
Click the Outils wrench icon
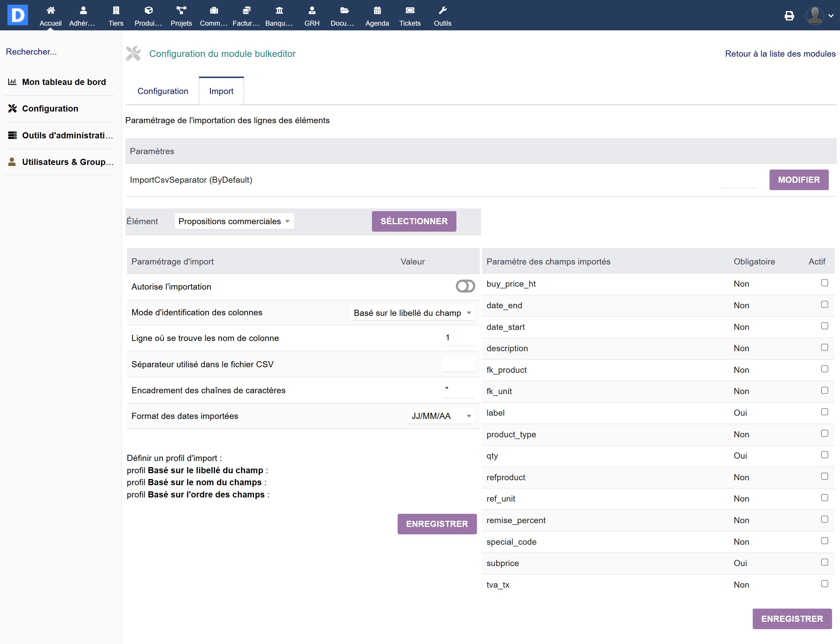coord(442,10)
